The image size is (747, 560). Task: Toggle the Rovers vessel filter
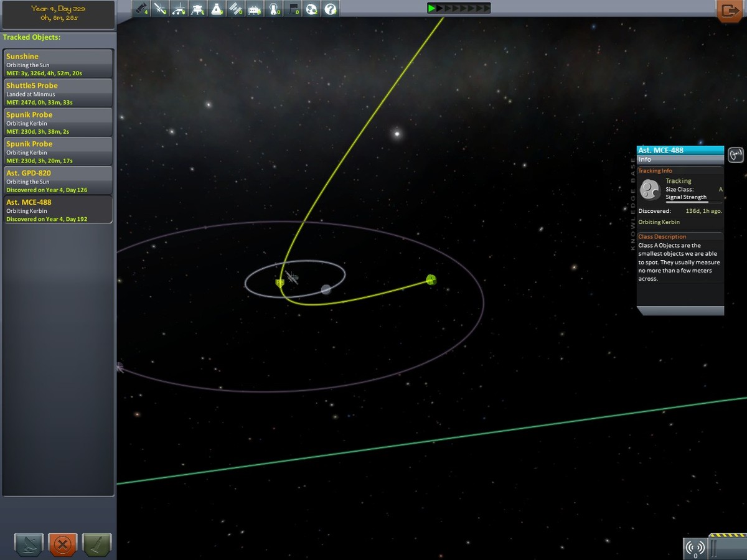[x=179, y=9]
